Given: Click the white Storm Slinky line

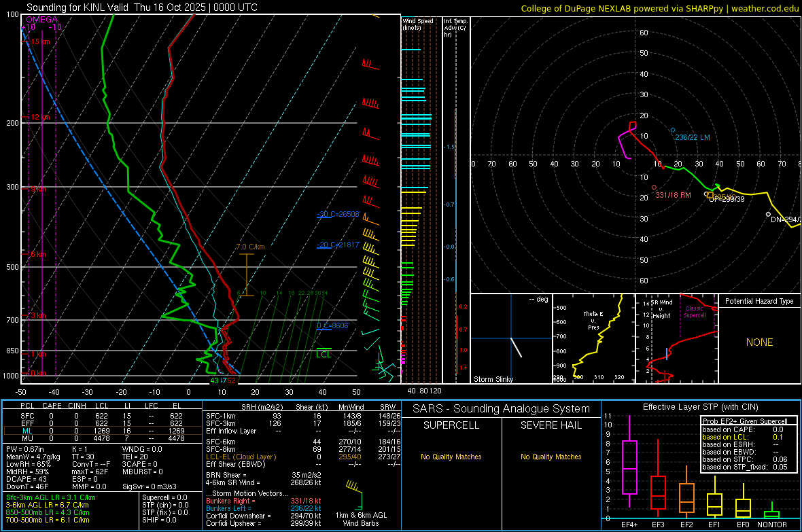Looking at the screenshot, I should 516,347.
